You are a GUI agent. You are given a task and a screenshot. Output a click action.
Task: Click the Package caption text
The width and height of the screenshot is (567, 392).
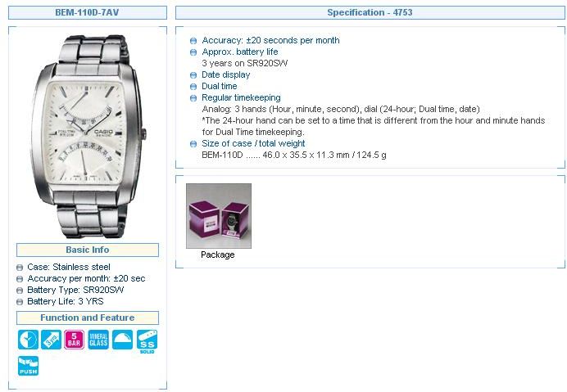click(x=218, y=255)
